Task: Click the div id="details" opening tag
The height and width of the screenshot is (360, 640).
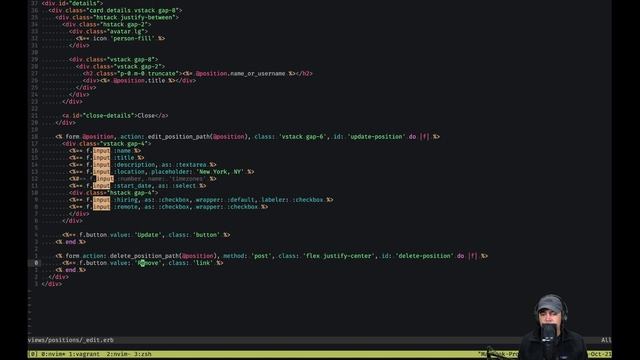Action: pos(72,3)
